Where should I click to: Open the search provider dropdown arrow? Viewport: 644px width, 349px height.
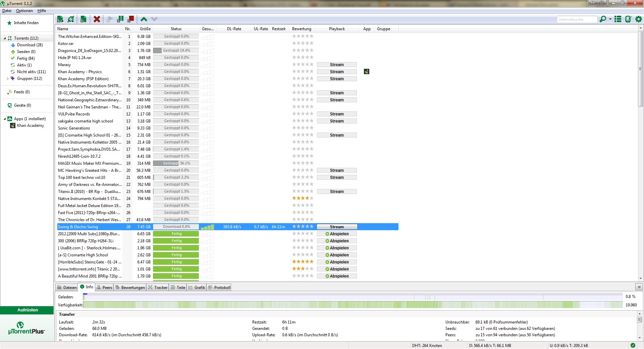click(x=610, y=19)
